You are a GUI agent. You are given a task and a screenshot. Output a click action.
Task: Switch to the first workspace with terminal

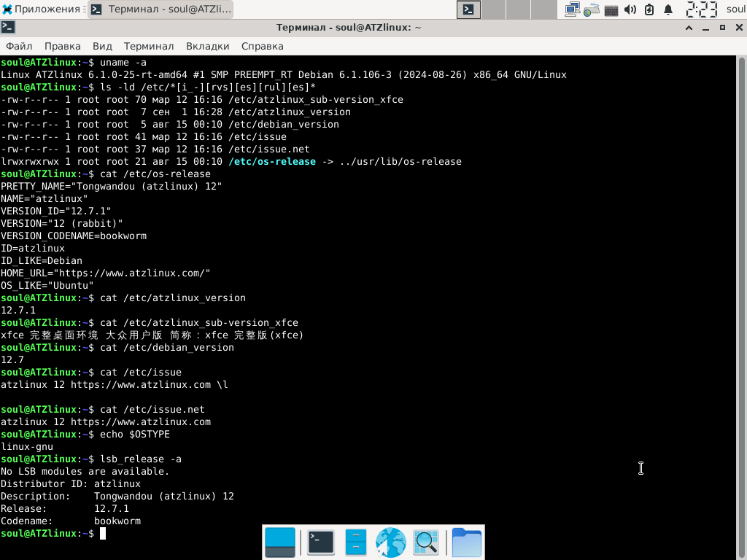pos(468,9)
